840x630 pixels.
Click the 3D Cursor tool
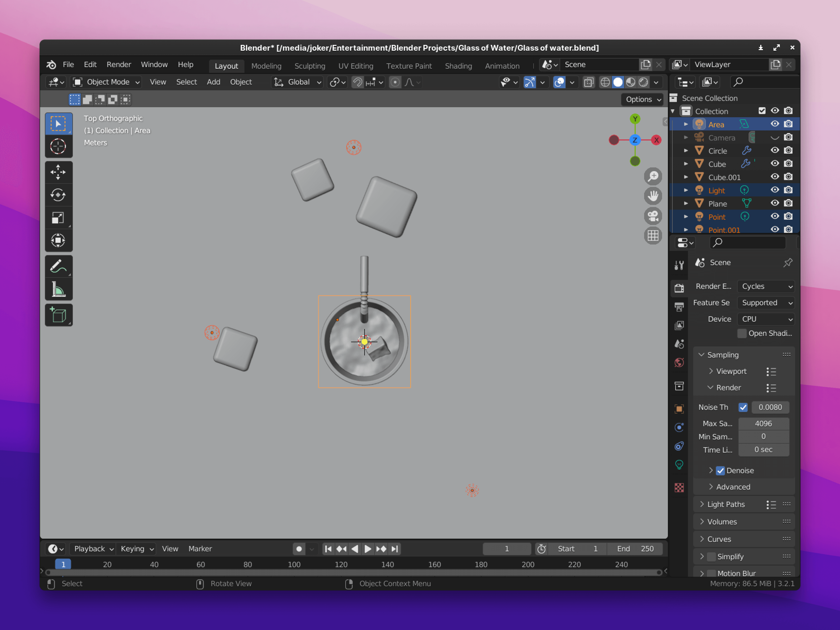click(x=58, y=147)
